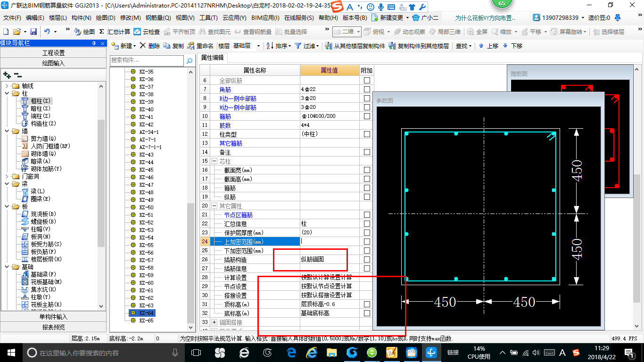Screen dimensions: 644x362
Task: Open the BIM应用(I) menu
Action: pyautogui.click(x=265, y=17)
